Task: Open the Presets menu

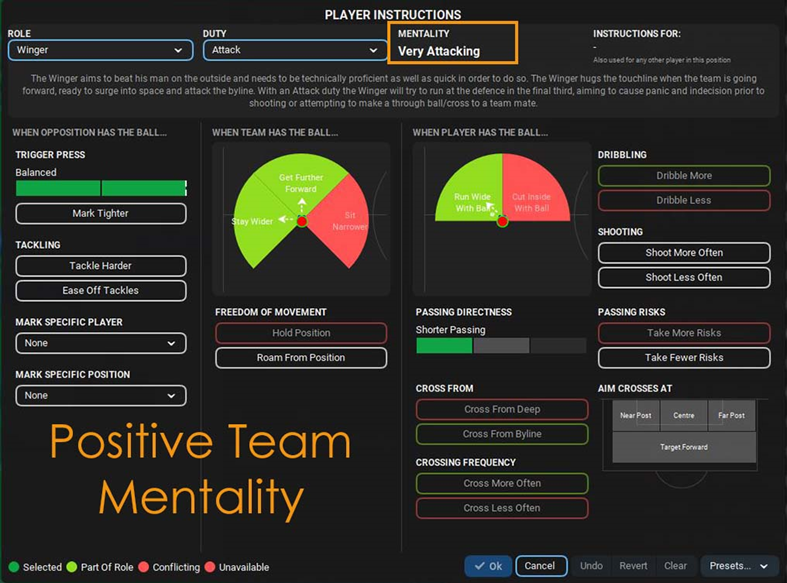Action: (739, 566)
